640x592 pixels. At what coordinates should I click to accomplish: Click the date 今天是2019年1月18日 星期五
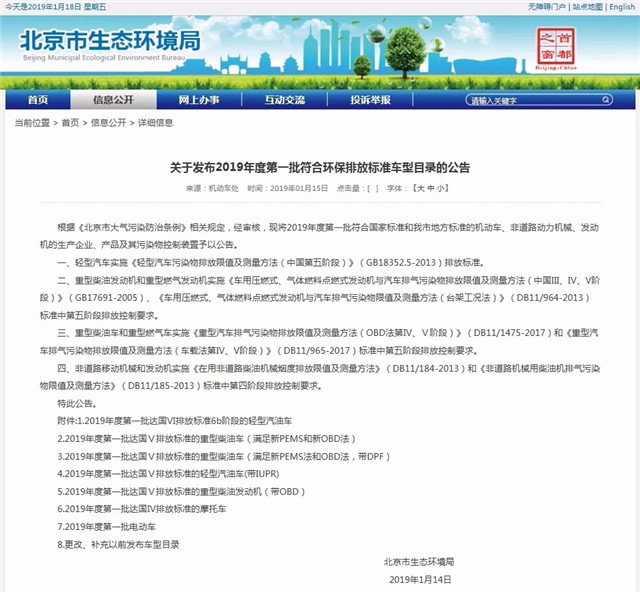[x=56, y=7]
